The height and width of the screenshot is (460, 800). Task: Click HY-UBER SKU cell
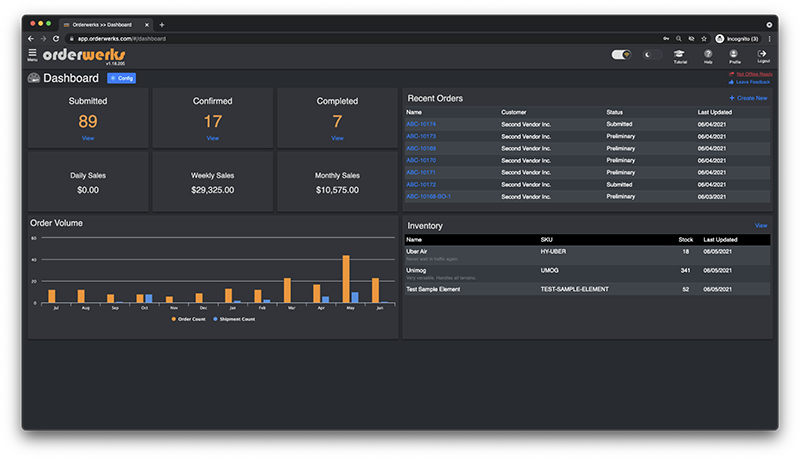553,251
